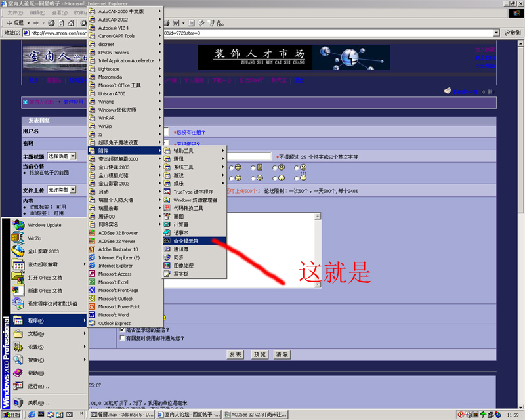This screenshot has width=525, height=420.
Task: Click the subject title input field
Action: (x=249, y=156)
